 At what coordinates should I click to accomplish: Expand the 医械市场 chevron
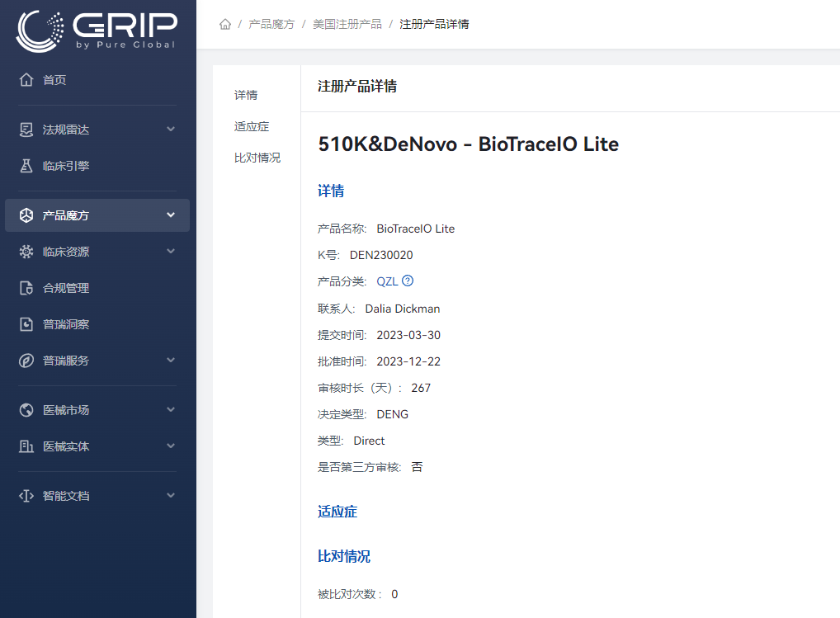click(x=171, y=410)
